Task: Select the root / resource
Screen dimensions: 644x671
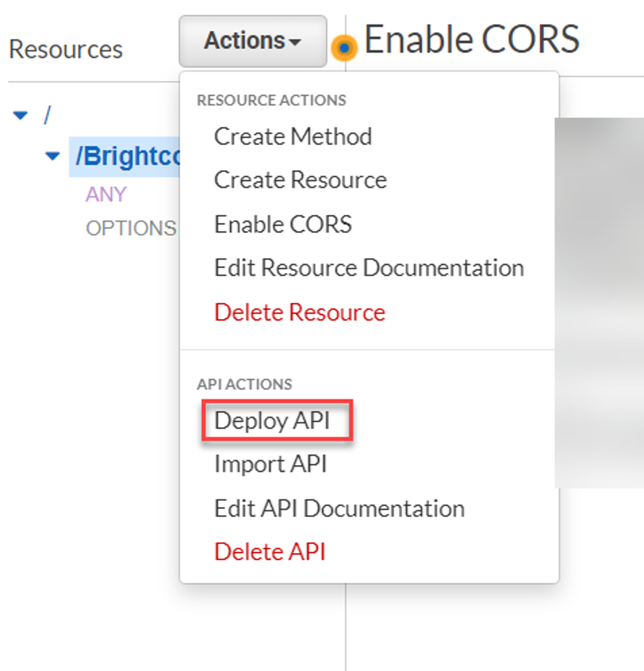Action: point(47,115)
